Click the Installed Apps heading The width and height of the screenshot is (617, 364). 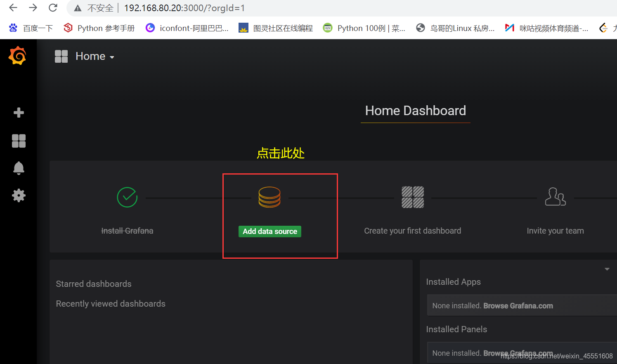[453, 282]
